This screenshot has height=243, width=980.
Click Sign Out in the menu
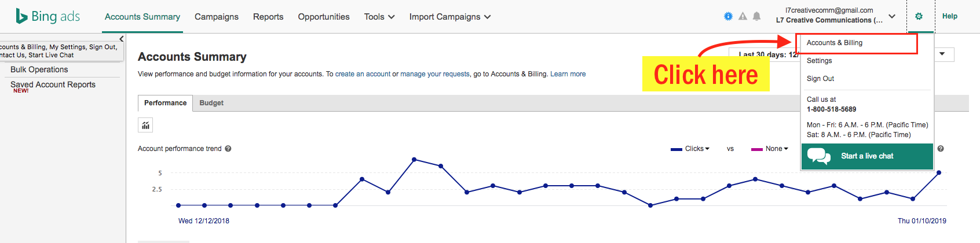(821, 79)
